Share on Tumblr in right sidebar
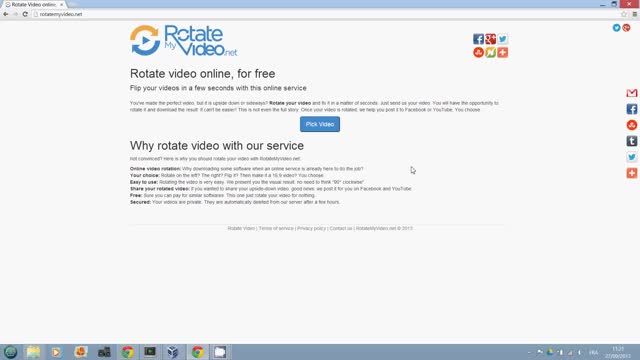This screenshot has height=360, width=640. pyautogui.click(x=632, y=141)
